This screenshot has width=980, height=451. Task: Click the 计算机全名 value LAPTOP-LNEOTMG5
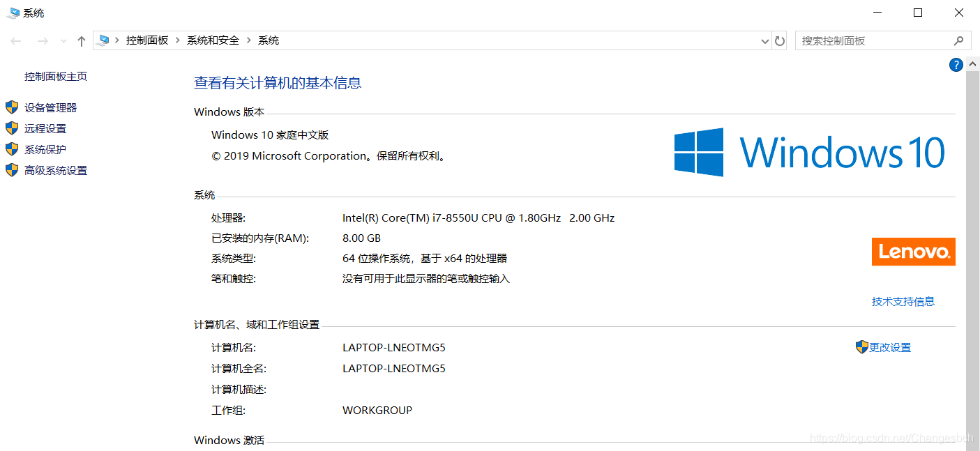(394, 368)
